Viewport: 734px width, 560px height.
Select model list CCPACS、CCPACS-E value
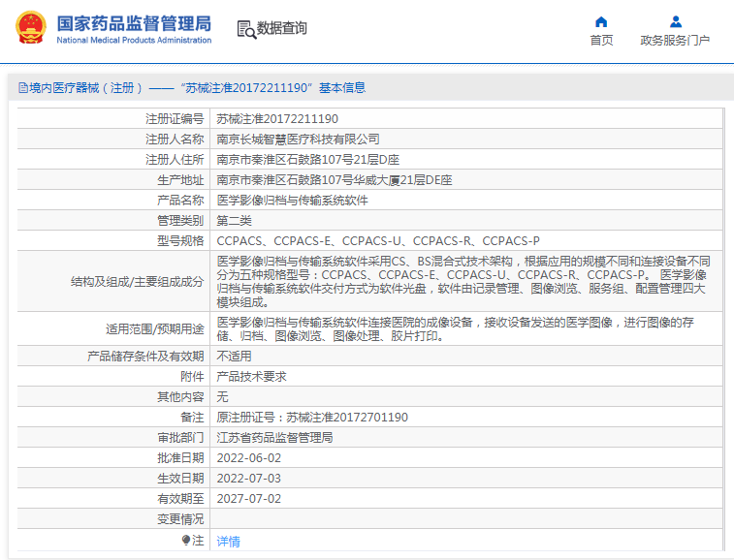(x=378, y=241)
